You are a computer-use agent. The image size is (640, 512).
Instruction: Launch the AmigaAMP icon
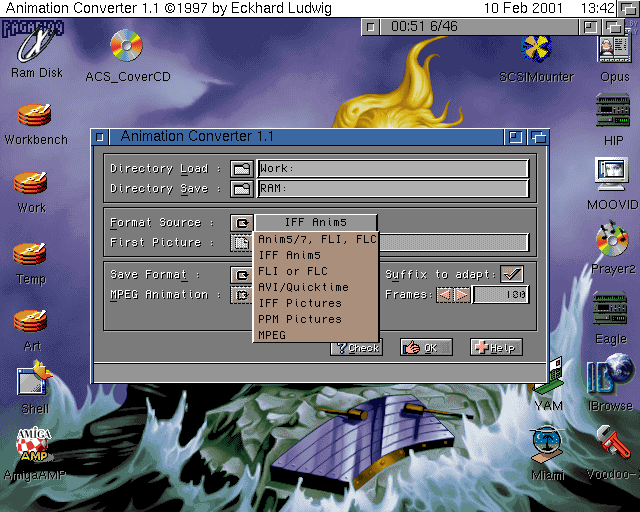pyautogui.click(x=34, y=445)
